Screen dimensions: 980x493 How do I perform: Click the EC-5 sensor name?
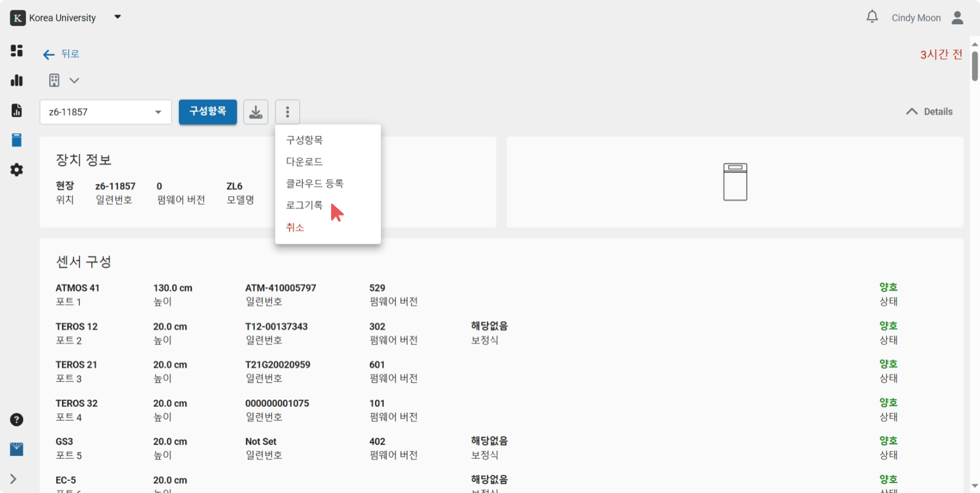click(66, 480)
